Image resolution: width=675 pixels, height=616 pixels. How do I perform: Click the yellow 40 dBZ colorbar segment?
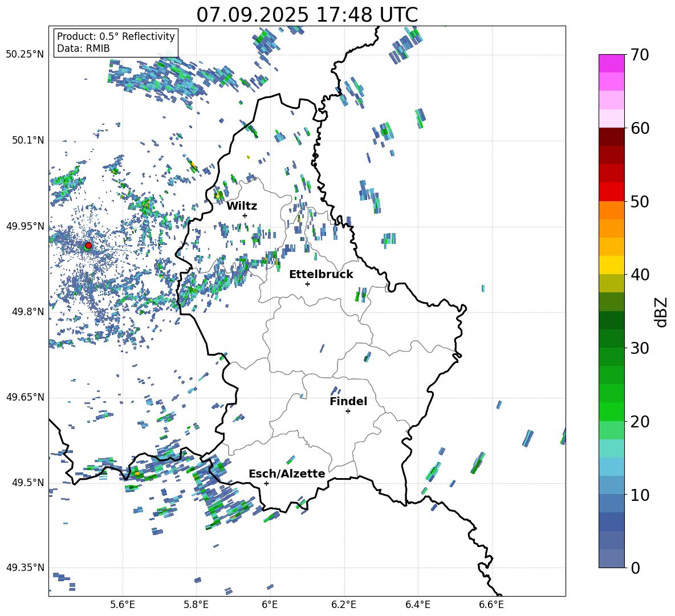click(x=612, y=265)
